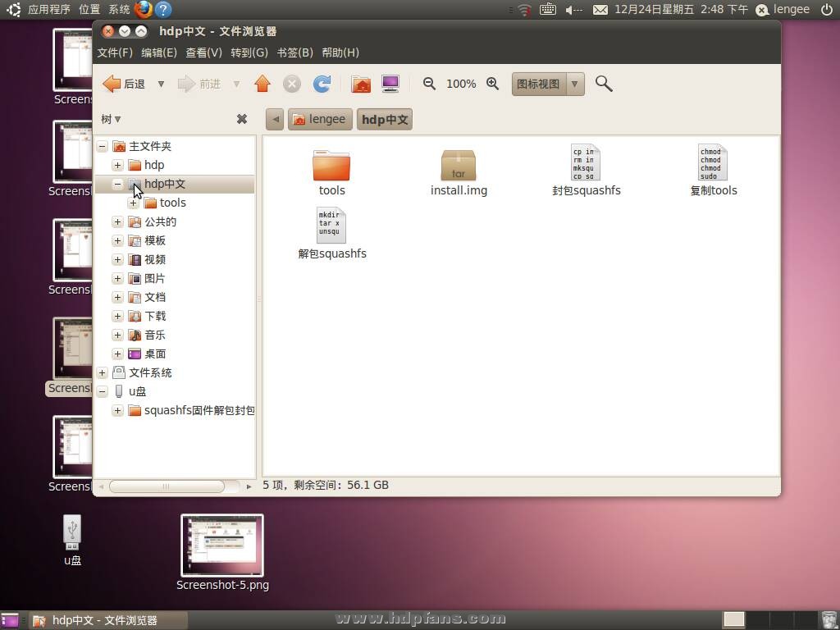
Task: Expand the 文件系统 tree node
Action: pos(103,373)
